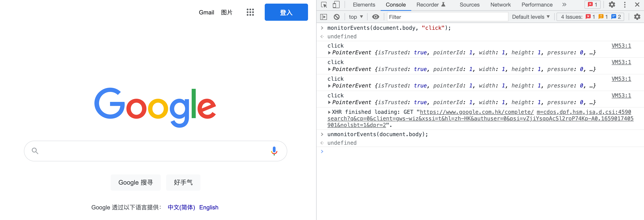The height and width of the screenshot is (220, 644).
Task: Clear the console output
Action: click(x=336, y=17)
